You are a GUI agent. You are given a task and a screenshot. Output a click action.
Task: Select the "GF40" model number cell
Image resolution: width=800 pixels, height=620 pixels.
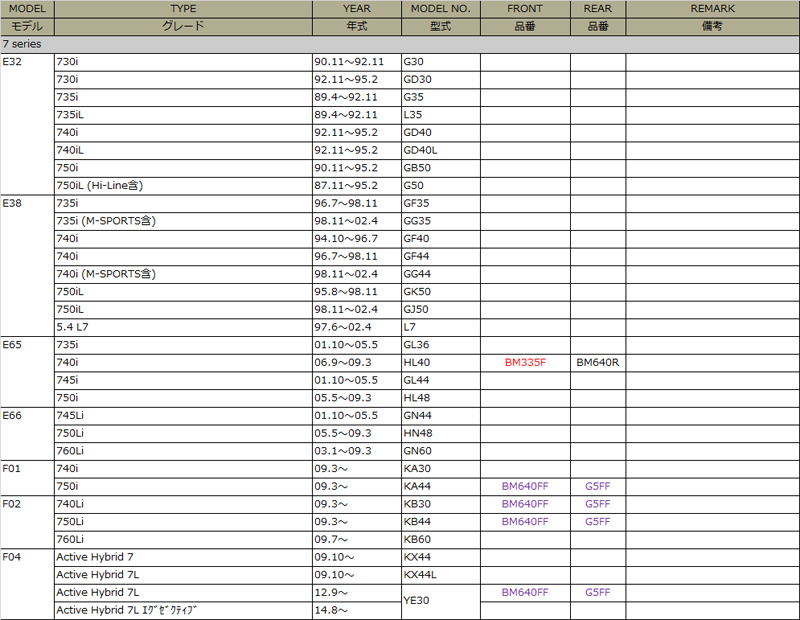tap(441, 239)
